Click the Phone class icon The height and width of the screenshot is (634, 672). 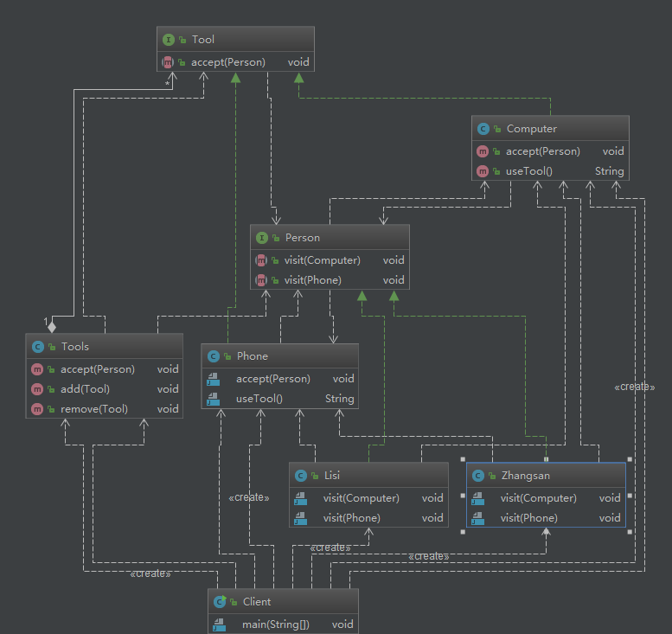pos(213,356)
